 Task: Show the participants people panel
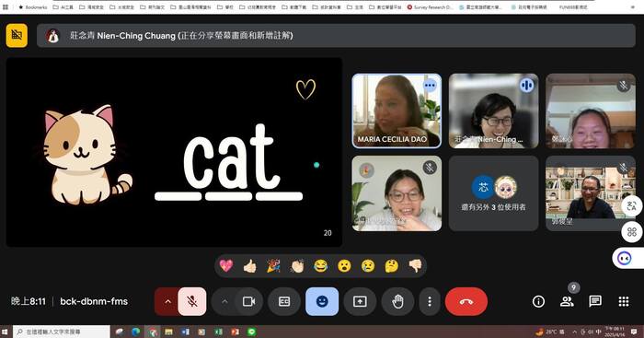coord(567,301)
